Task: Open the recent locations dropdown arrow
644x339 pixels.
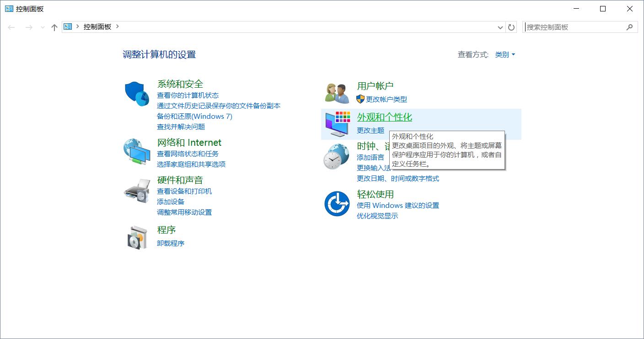Action: pyautogui.click(x=43, y=27)
